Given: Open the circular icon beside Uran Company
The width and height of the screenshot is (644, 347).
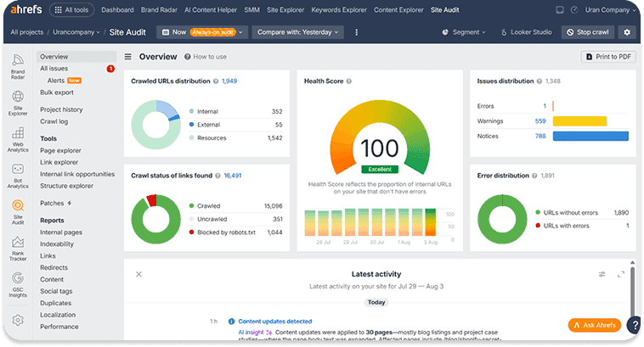Looking at the screenshot, I should (x=574, y=10).
